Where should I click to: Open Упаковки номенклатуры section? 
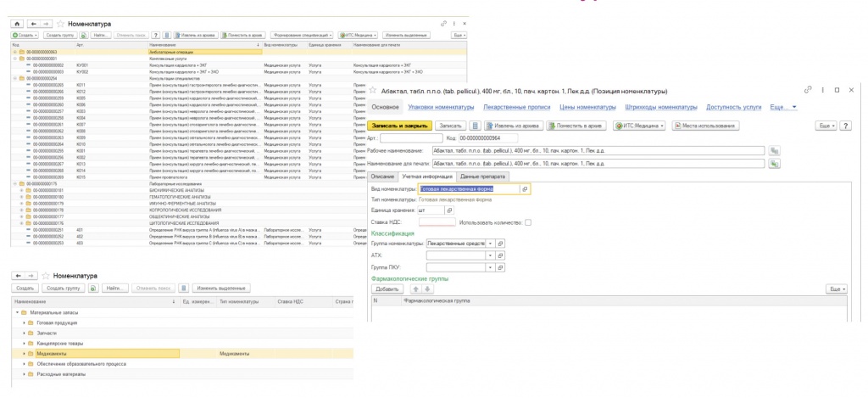point(441,107)
